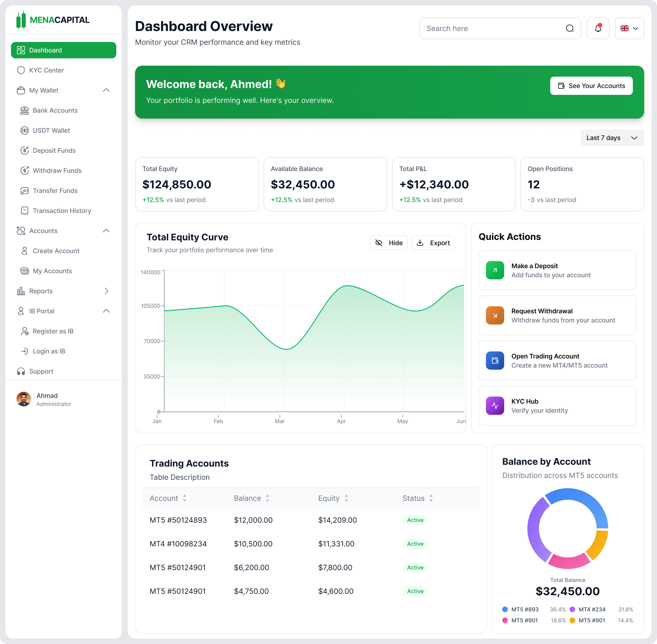Screen dimensions: 657x644
Task: Open the Dashboard menu item
Action: click(x=64, y=50)
